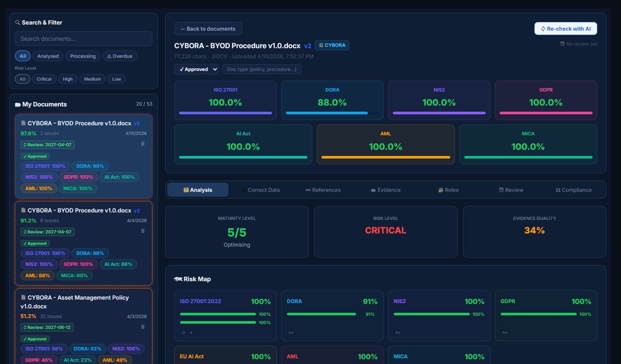Click the DORA 88.0% score card
This screenshot has width=621, height=364.
332,100
